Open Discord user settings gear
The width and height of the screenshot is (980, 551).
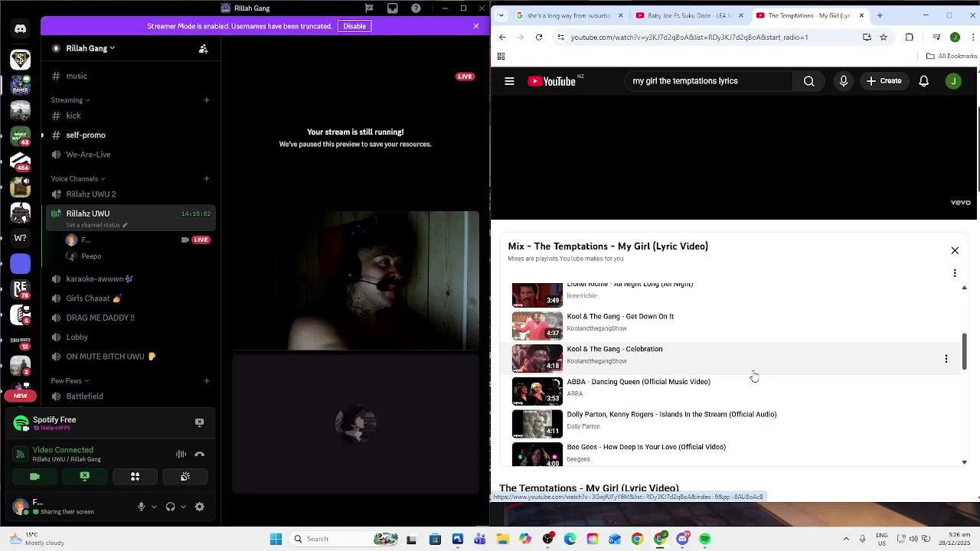click(x=200, y=507)
